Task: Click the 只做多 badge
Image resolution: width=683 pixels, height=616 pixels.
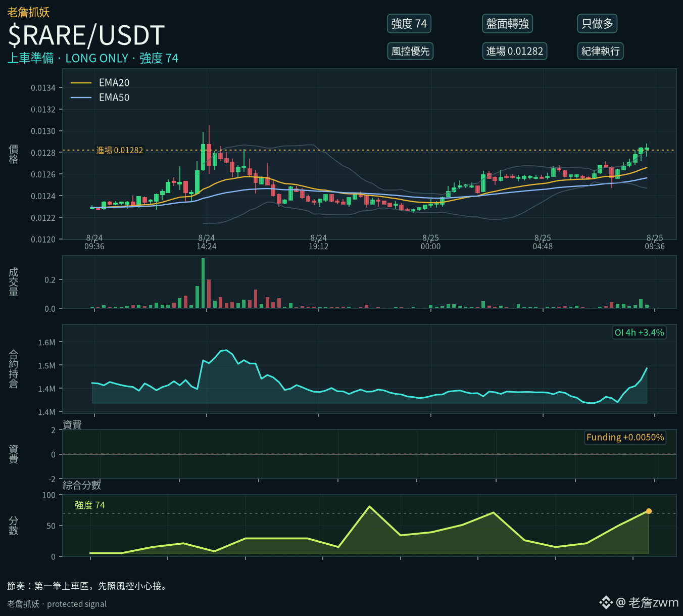Action: (x=597, y=24)
